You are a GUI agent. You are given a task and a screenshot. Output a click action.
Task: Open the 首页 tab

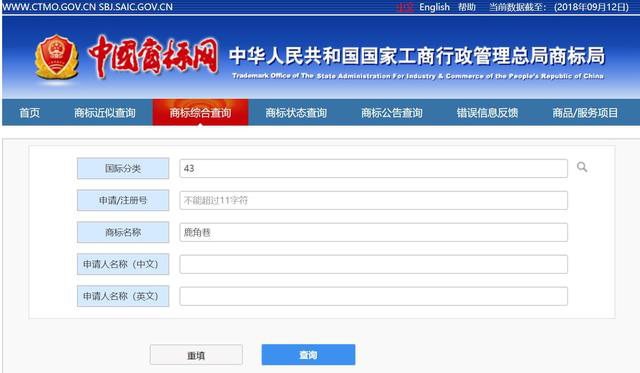(x=30, y=113)
